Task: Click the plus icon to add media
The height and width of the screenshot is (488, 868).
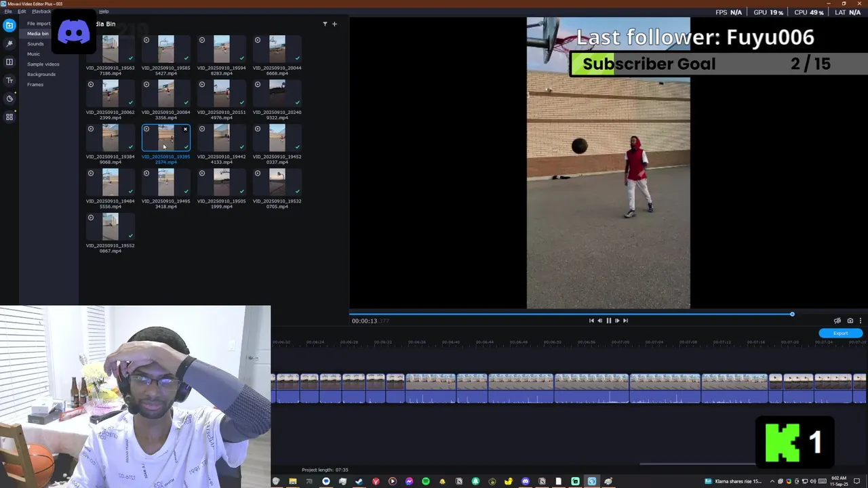Action: [x=334, y=24]
